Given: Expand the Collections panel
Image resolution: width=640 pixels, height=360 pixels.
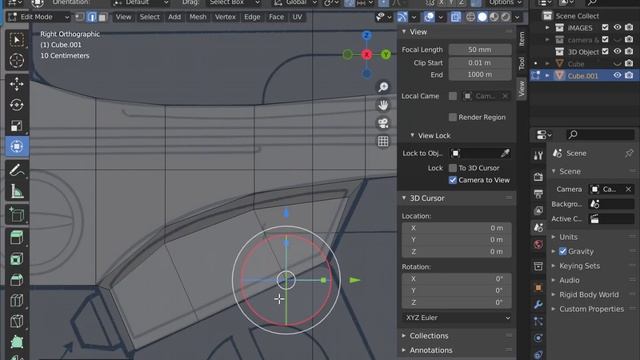Looking at the screenshot, I should 404,336.
